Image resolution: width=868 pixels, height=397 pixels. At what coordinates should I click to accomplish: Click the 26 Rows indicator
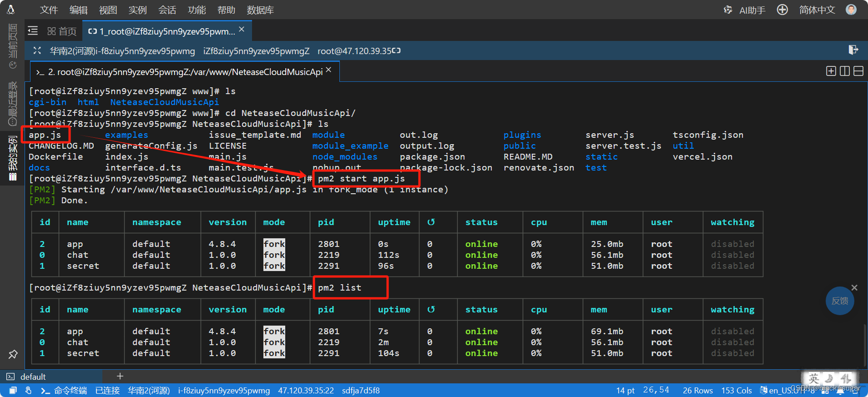pos(697,390)
